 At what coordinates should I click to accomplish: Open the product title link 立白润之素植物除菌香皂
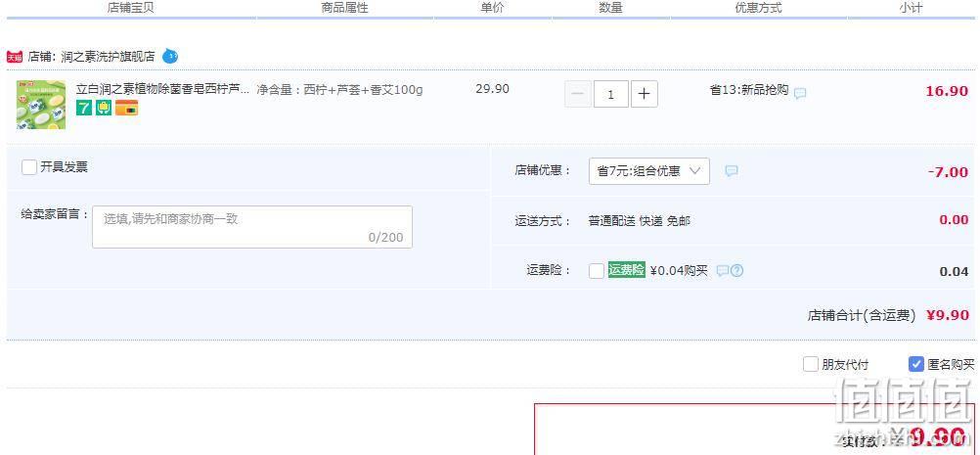pos(162,89)
